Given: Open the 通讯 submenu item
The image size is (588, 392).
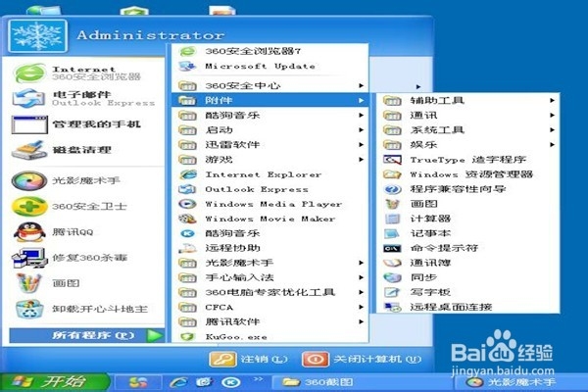Looking at the screenshot, I should (x=468, y=116).
